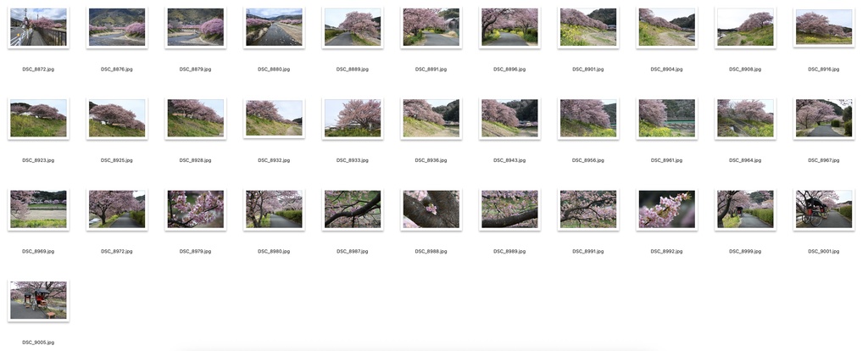868x351 pixels.
Task: Select the DSC_8876.jpg photo thumbnail
Action: tap(117, 27)
